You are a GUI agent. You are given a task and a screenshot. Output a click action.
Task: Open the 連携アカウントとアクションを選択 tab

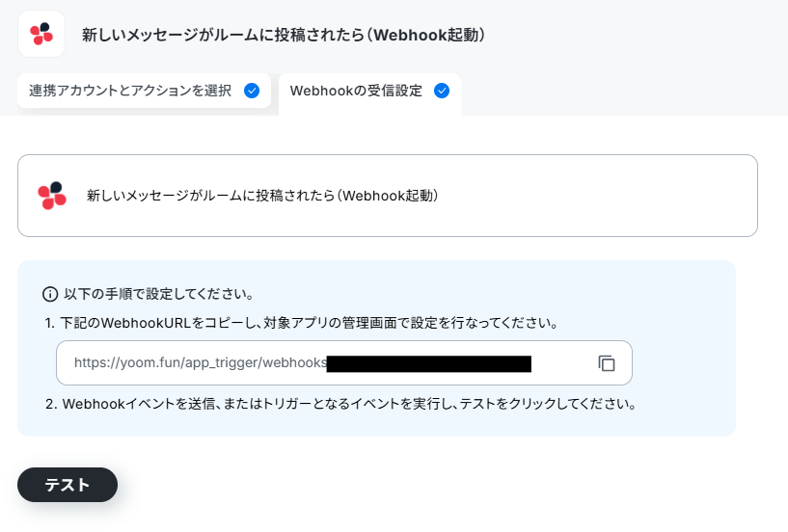145,91
